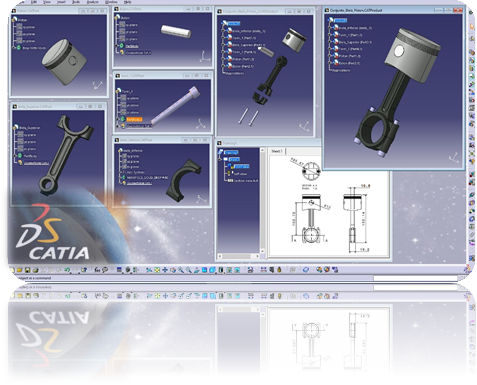
Task: Expand the PartBody node in Bulon tree
Action: 117,46
